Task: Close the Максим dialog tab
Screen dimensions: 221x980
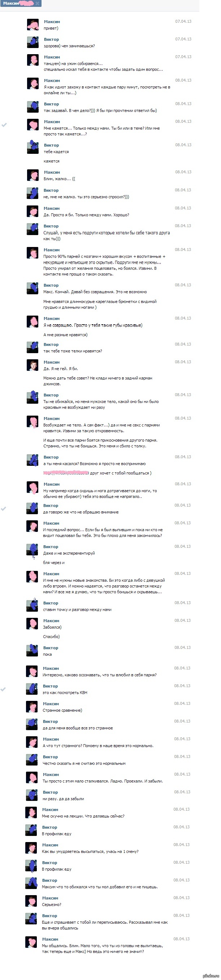Action: [37, 3]
